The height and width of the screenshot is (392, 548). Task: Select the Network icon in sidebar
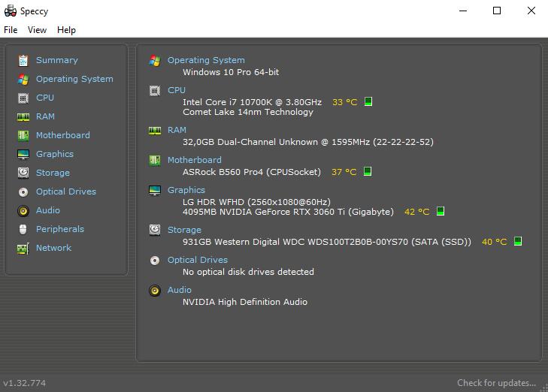(23, 248)
